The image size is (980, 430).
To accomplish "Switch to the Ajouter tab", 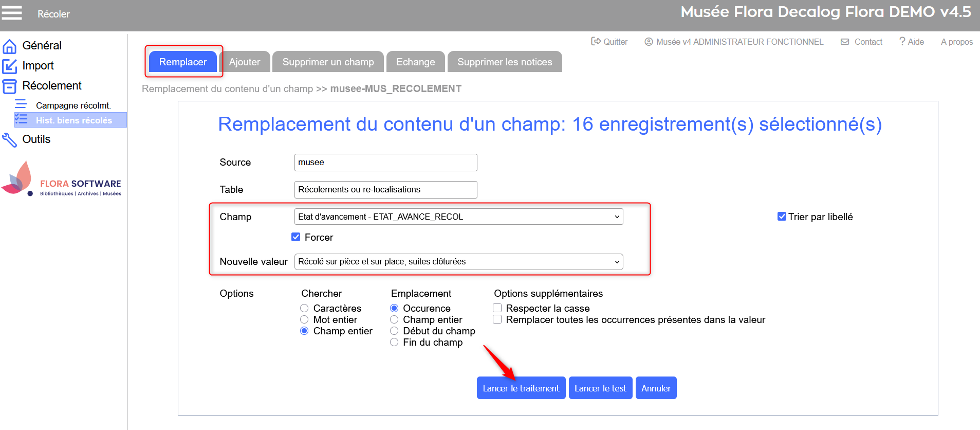I will click(245, 62).
